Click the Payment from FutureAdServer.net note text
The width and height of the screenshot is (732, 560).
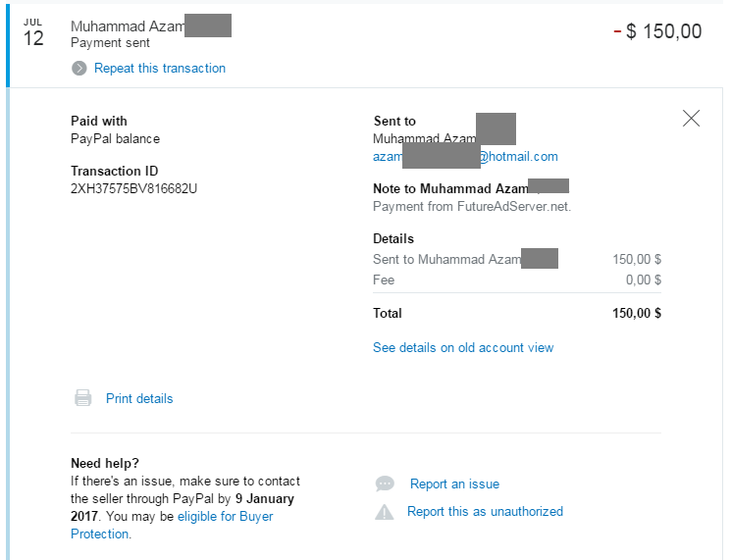472,206
